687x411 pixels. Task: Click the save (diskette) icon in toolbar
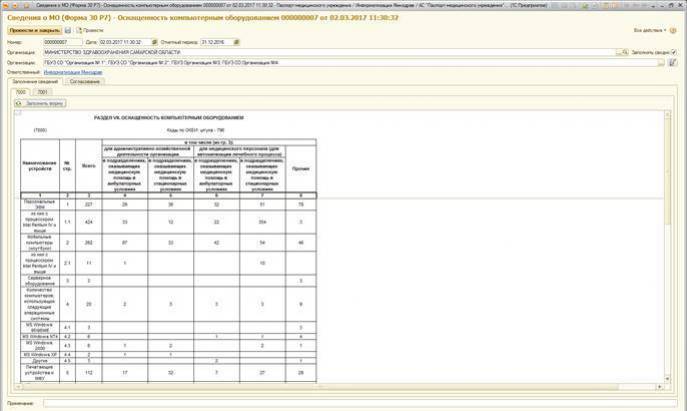coord(68,31)
